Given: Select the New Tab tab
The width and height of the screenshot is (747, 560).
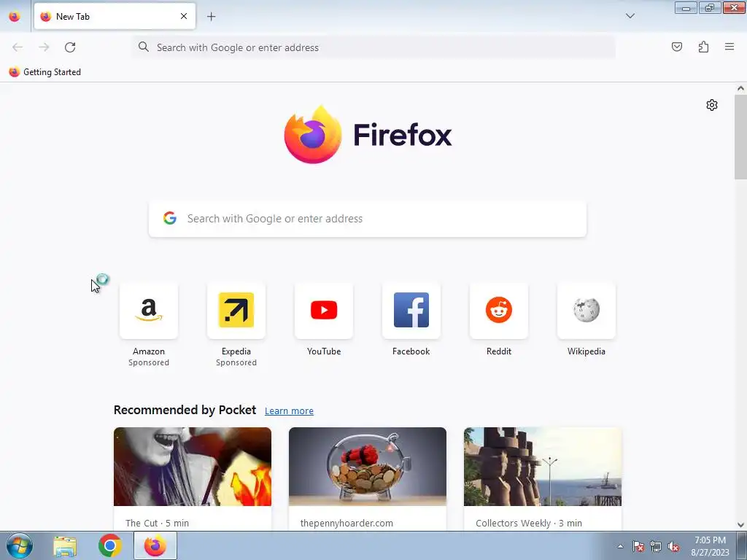Looking at the screenshot, I should click(115, 17).
